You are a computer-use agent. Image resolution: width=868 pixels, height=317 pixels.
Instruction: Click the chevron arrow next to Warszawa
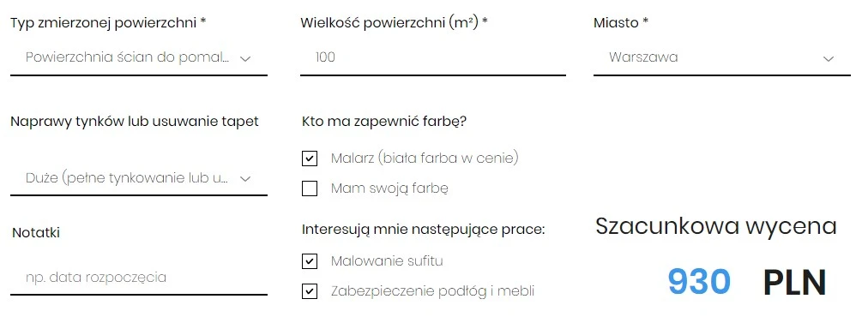pos(829,58)
